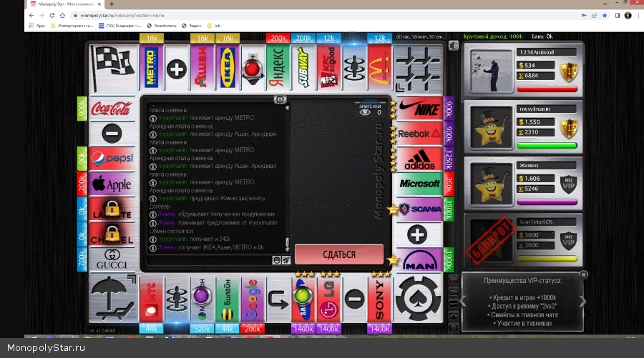
Task: Click the beach umbrella vacation corner
Action: [113, 299]
